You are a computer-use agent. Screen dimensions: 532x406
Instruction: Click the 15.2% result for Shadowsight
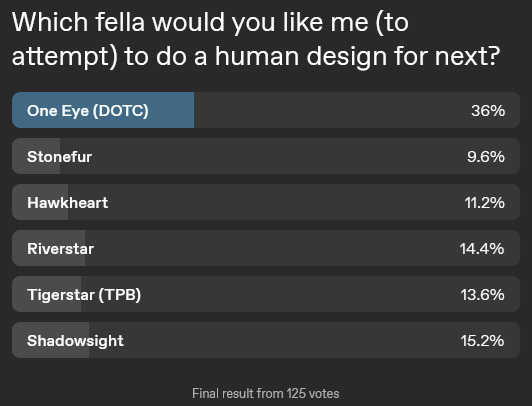(482, 341)
